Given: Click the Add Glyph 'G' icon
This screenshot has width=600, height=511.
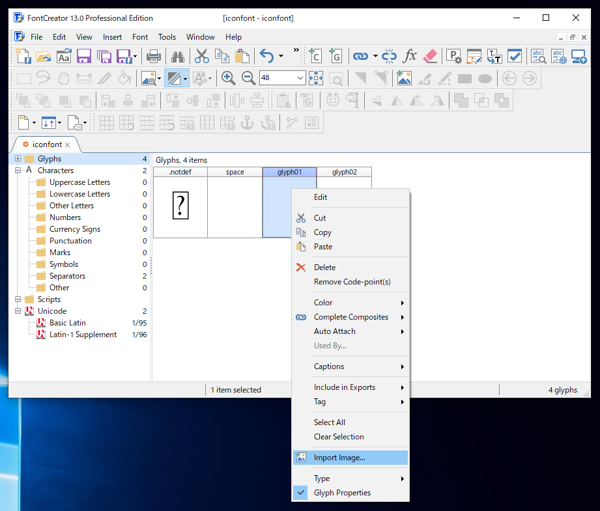Looking at the screenshot, I should 336,56.
